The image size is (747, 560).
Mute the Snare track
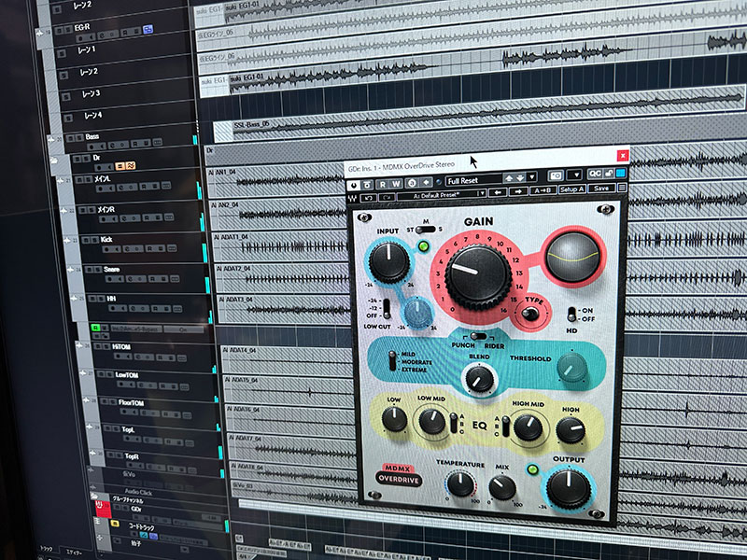tap(90, 270)
